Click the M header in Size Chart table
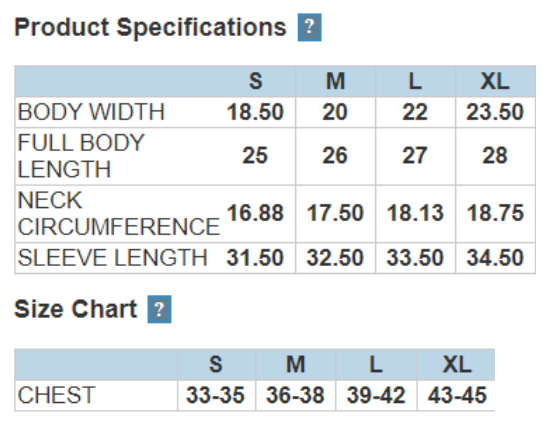Screen dimensions: 546x428 click(295, 365)
